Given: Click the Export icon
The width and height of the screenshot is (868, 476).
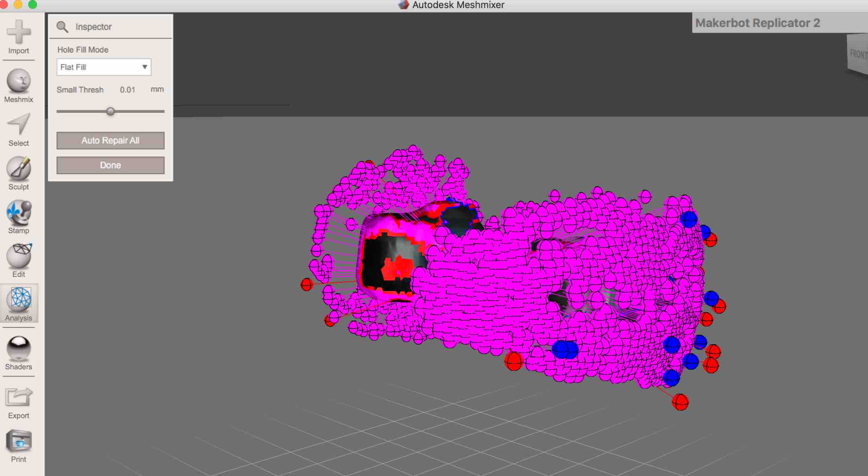Looking at the screenshot, I should (18, 397).
